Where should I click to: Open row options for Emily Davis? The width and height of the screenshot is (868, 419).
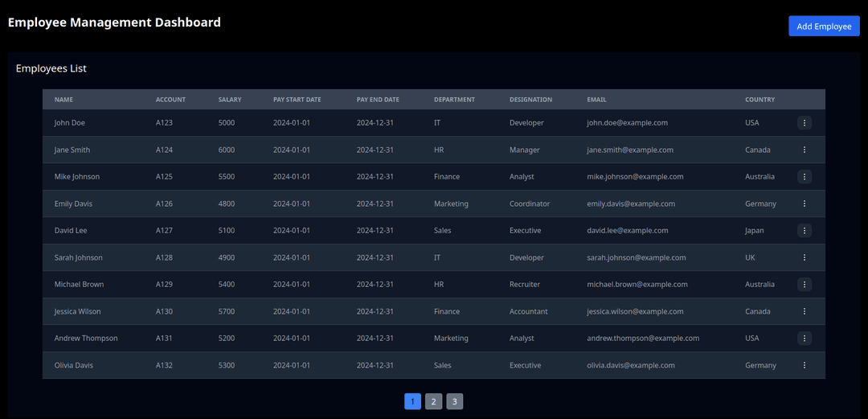tap(805, 203)
